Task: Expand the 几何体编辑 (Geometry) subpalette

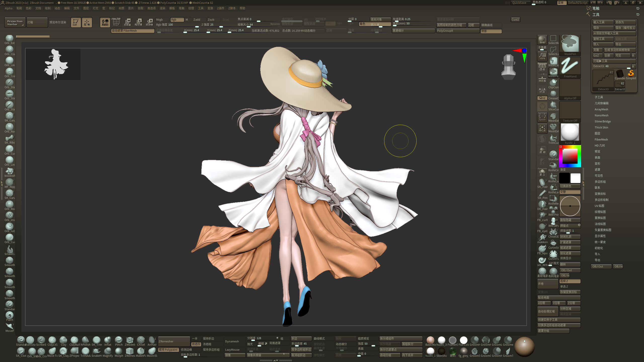Action: click(601, 103)
